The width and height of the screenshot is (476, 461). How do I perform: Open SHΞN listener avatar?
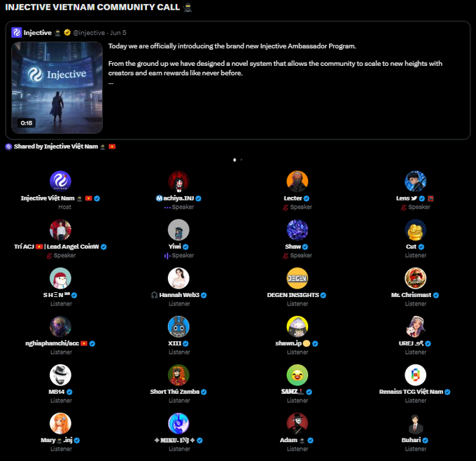point(60,278)
